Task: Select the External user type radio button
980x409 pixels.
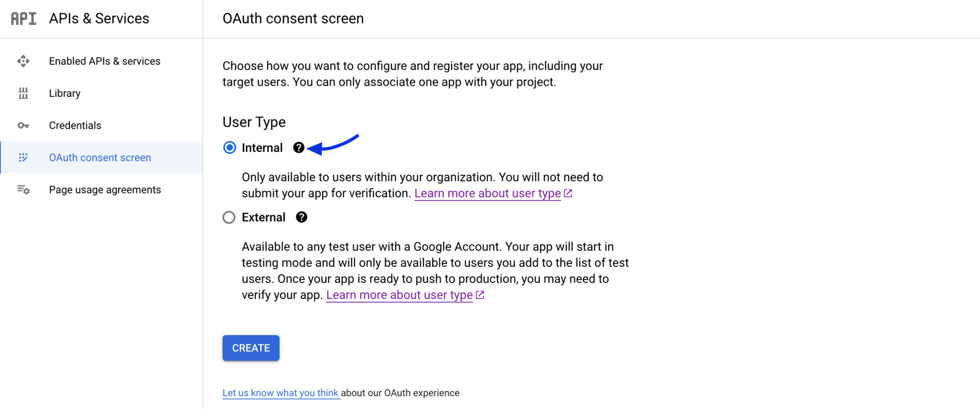Action: coord(229,217)
